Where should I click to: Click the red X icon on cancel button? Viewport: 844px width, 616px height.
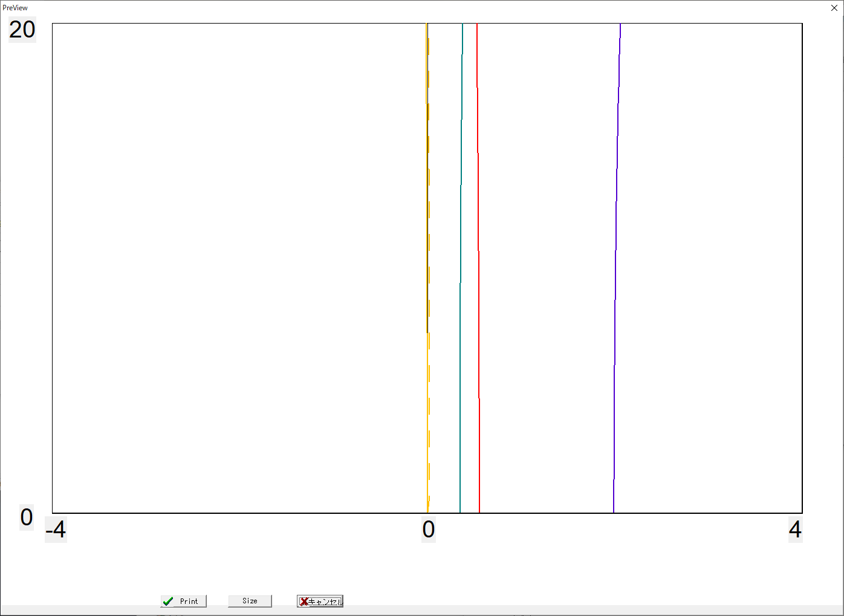tap(304, 601)
